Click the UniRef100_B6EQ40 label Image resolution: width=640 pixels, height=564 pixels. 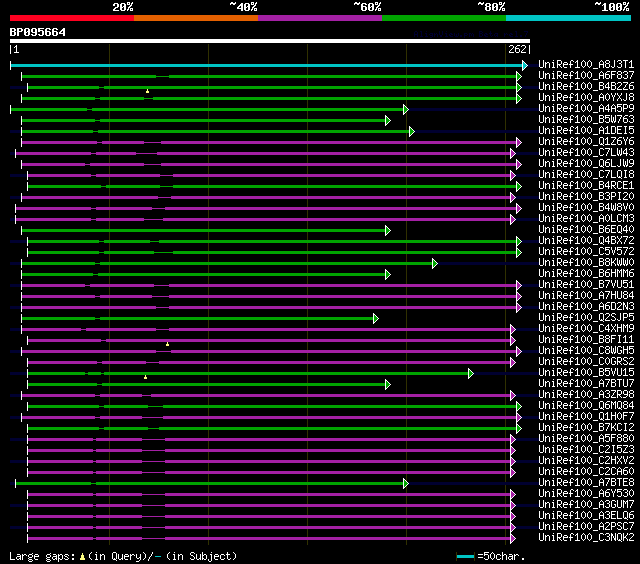[x=586, y=229]
